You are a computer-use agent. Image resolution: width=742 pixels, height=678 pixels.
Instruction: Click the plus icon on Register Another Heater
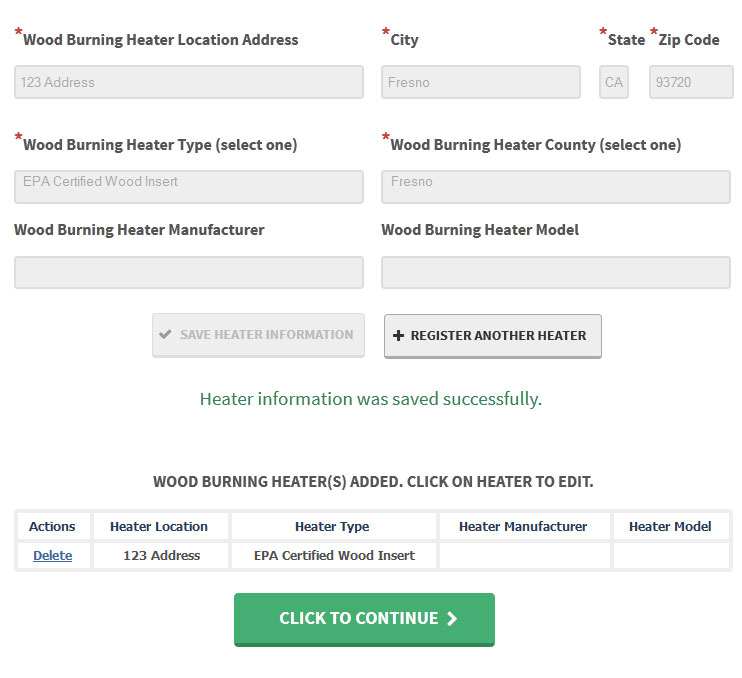click(398, 336)
